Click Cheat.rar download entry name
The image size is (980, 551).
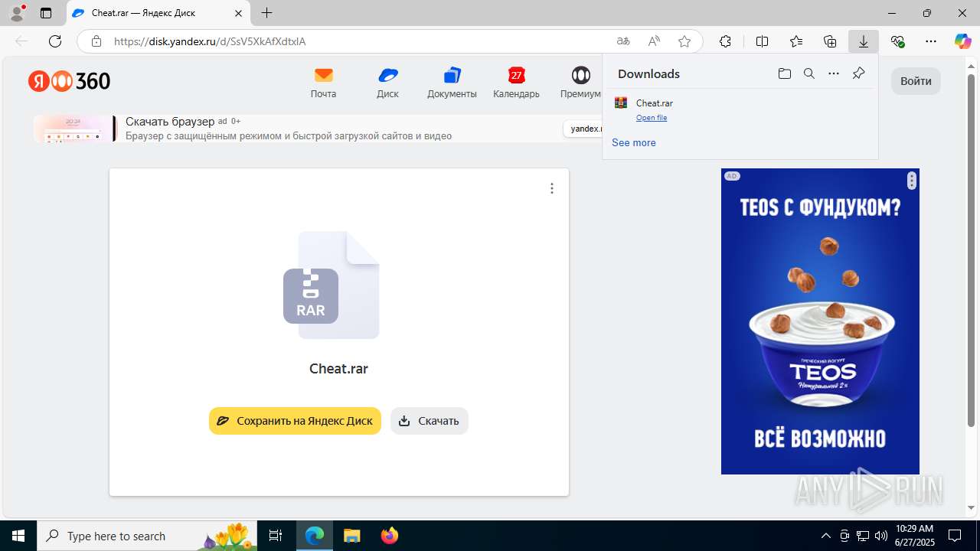tap(655, 103)
